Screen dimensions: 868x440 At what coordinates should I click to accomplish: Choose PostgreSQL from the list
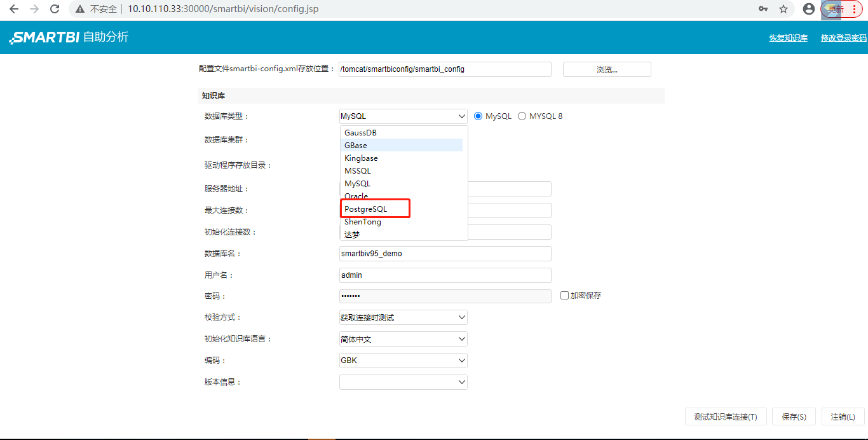402,209
